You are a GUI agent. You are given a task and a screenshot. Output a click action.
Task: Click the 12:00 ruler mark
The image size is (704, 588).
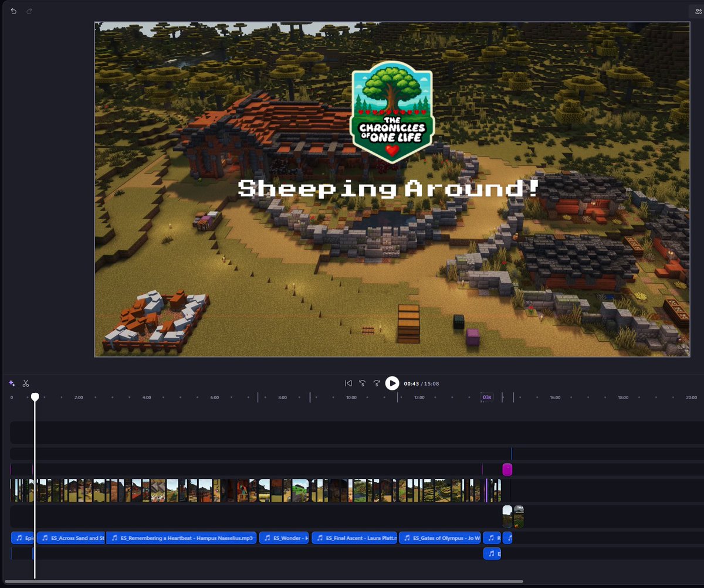419,397
